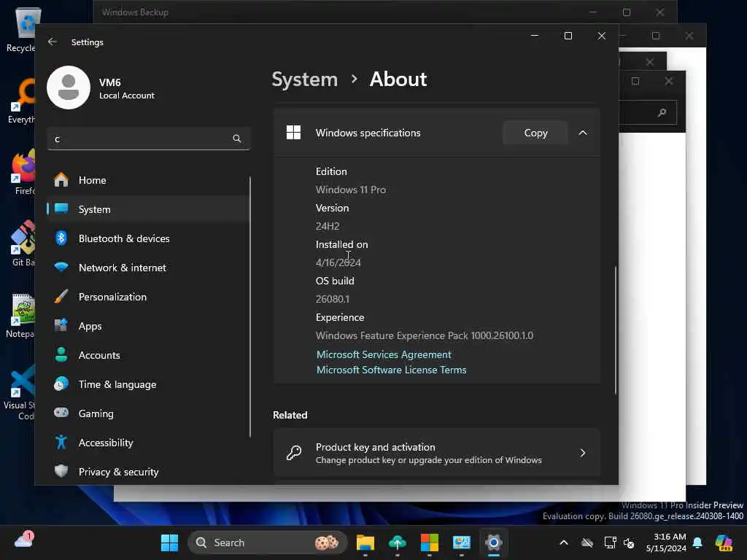
Task: Open the Microsoft Services Agreement link
Action: [x=384, y=355]
